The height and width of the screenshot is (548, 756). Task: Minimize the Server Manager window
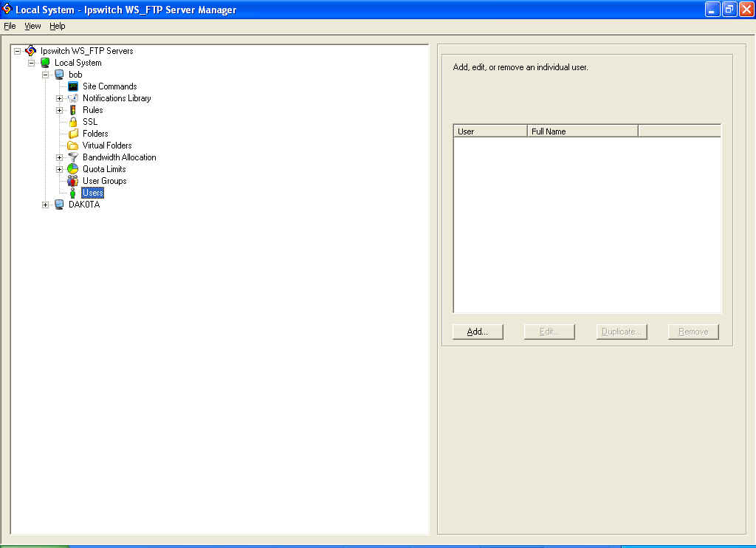coord(712,9)
